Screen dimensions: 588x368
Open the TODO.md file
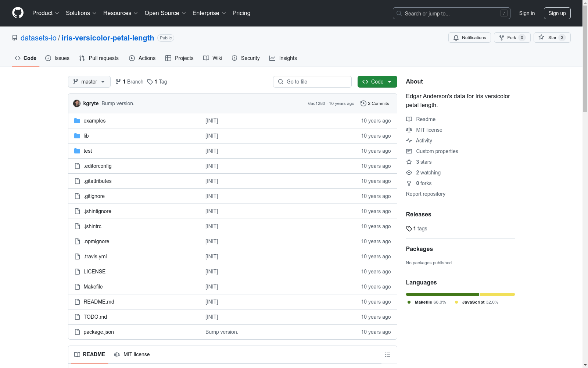click(95, 317)
